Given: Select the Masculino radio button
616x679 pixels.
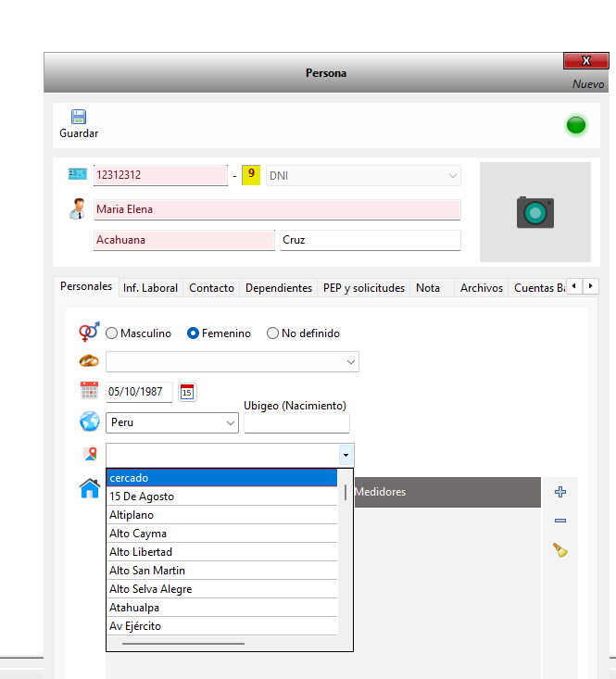Looking at the screenshot, I should (x=112, y=333).
